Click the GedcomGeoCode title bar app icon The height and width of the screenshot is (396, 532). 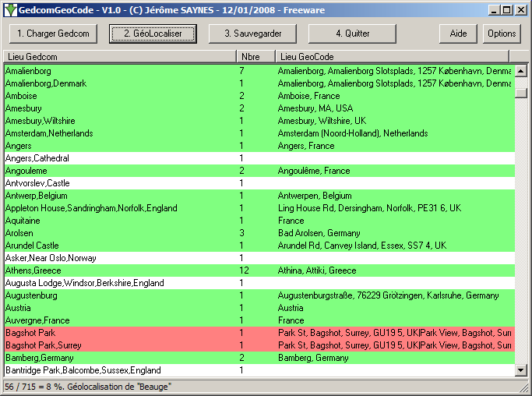tap(9, 9)
